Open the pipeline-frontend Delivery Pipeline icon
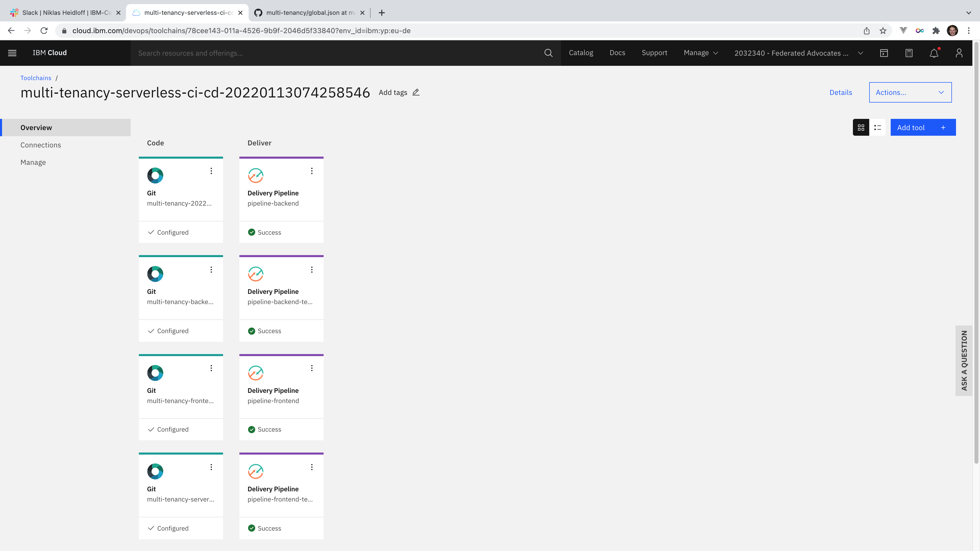The image size is (980, 551). tap(256, 373)
